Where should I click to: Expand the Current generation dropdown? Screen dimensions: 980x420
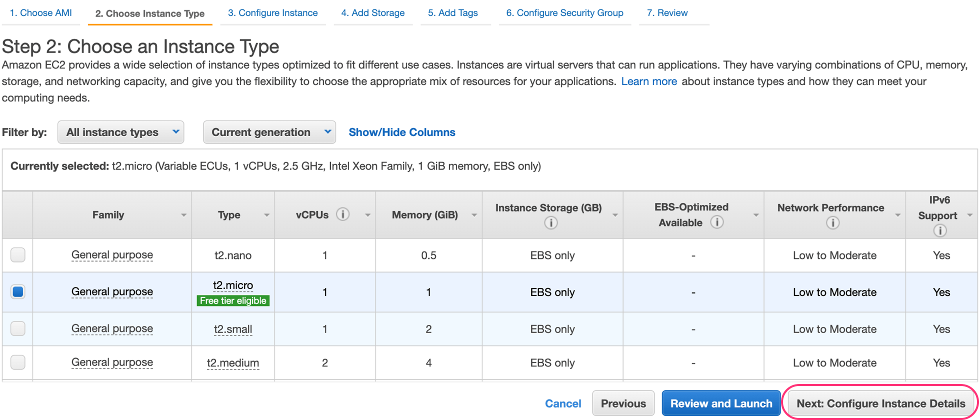[x=269, y=132]
